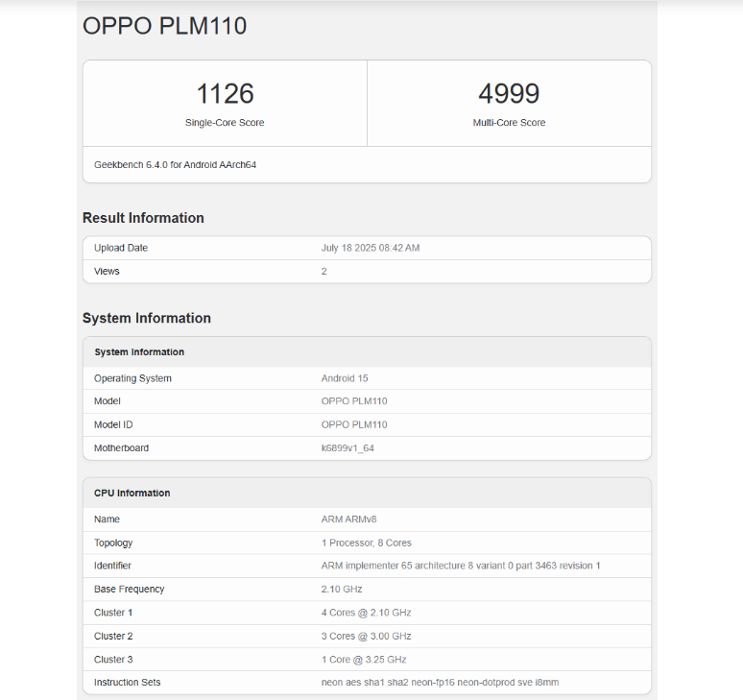
Task: Select the OPPO PLM110 value in Model row
Action: (x=354, y=401)
